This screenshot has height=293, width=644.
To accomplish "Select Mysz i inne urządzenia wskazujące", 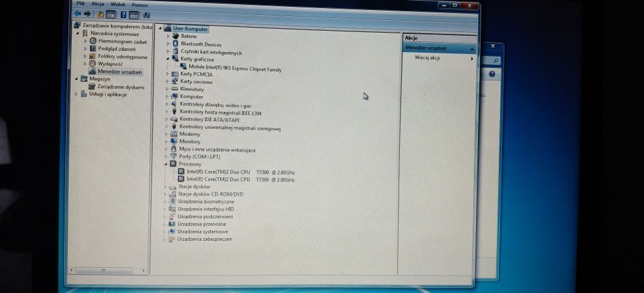I will click(217, 149).
